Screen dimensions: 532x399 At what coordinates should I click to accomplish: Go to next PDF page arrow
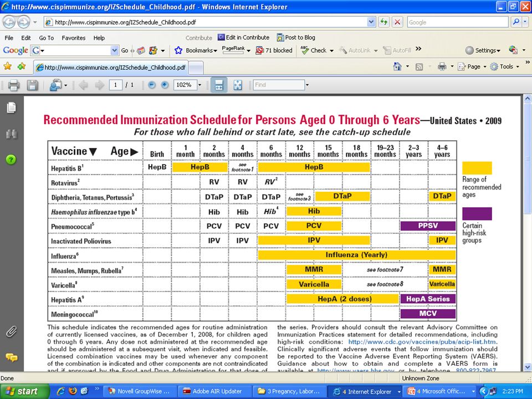(x=99, y=85)
